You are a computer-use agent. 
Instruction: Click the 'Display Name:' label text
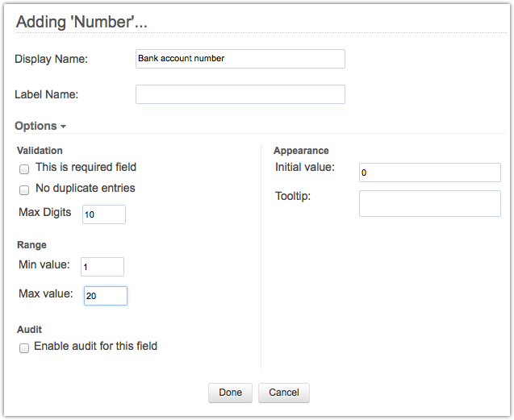pyautogui.click(x=51, y=59)
